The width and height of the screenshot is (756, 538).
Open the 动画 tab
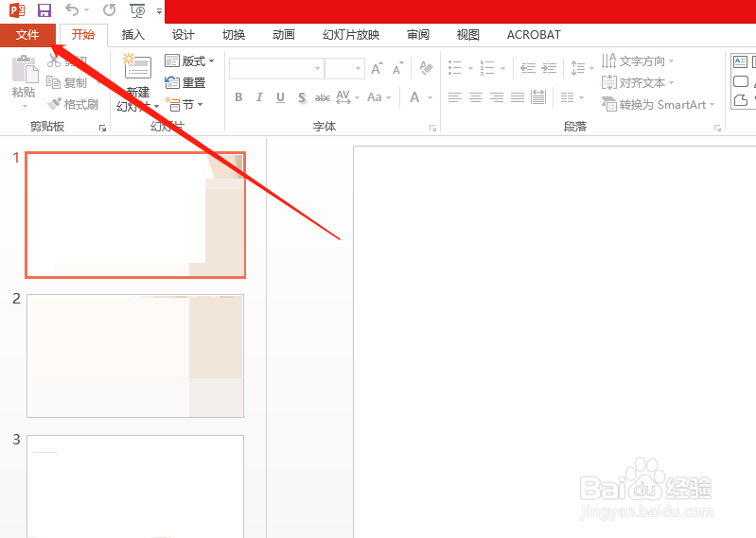(x=284, y=35)
